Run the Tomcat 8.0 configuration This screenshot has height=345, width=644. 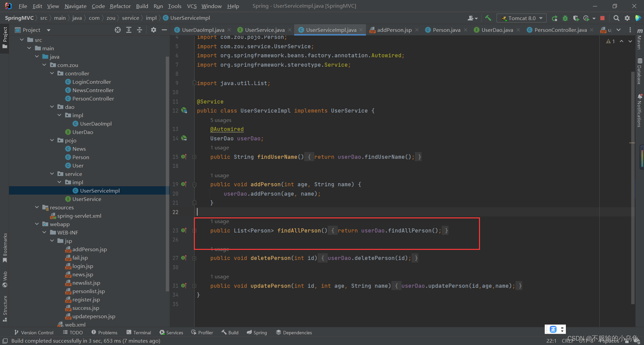point(555,18)
